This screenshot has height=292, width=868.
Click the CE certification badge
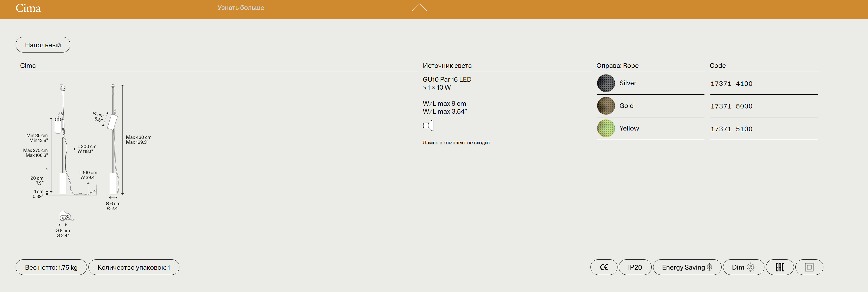(x=604, y=267)
